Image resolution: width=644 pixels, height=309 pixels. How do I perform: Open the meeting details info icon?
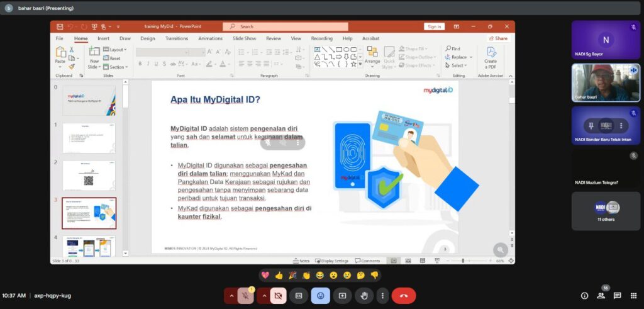click(x=584, y=296)
